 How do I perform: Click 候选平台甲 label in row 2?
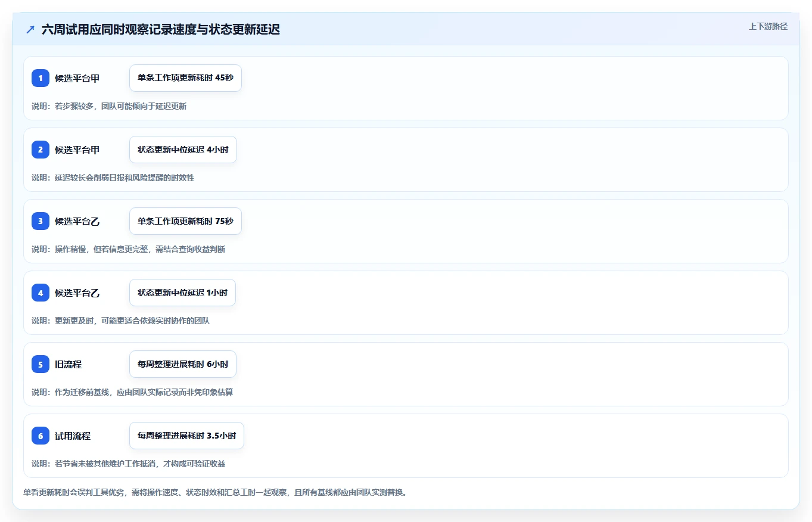click(77, 150)
